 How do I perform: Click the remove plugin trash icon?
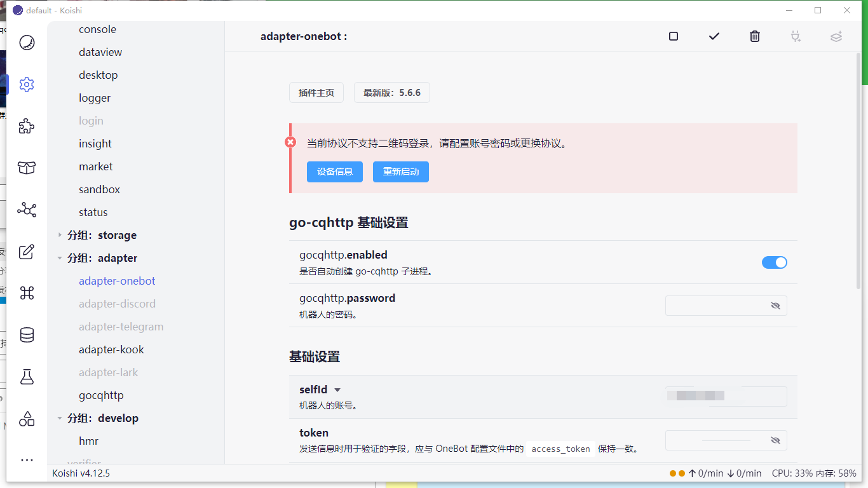point(755,36)
